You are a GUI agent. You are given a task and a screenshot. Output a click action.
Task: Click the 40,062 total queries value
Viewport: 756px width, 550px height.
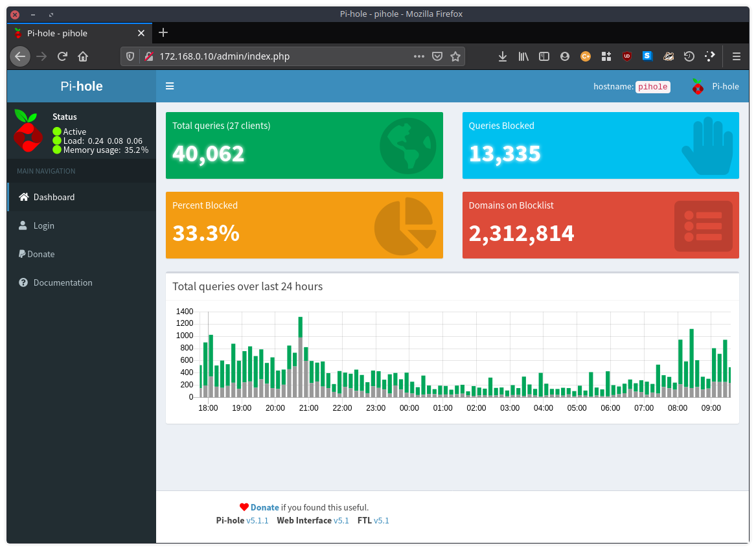click(x=209, y=154)
